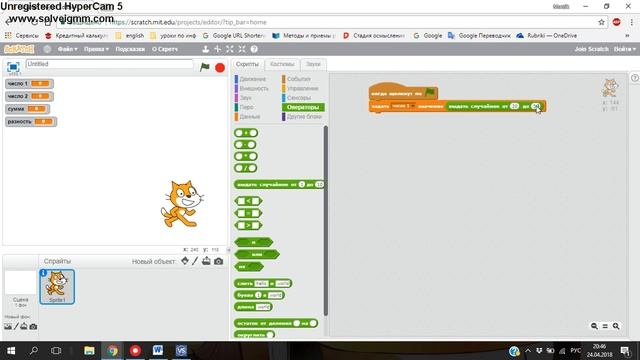Paint a new sprite with brush icon
The image size is (640, 360).
195,260
